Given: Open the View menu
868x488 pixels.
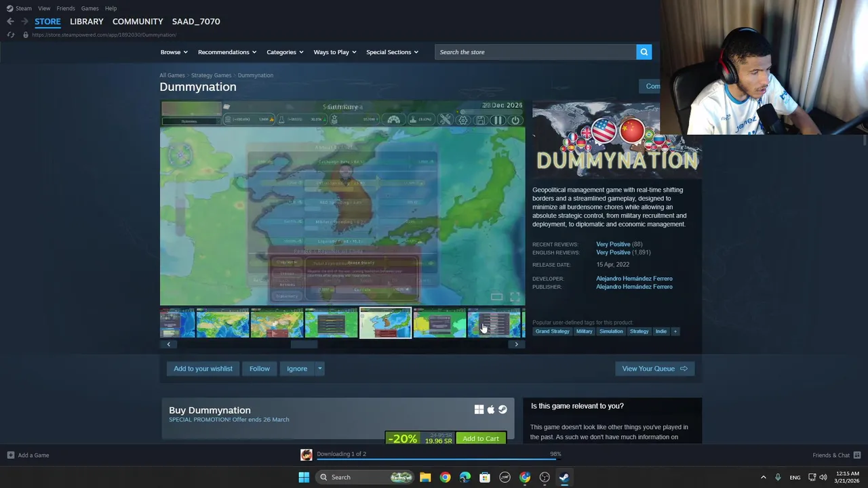Looking at the screenshot, I should (x=44, y=8).
